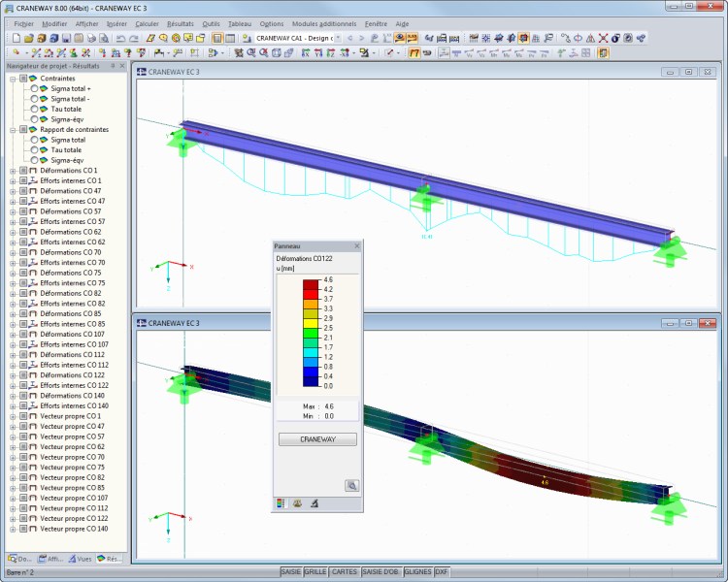Click the red X delete icon
The height and width of the screenshot is (582, 728).
[603, 38]
